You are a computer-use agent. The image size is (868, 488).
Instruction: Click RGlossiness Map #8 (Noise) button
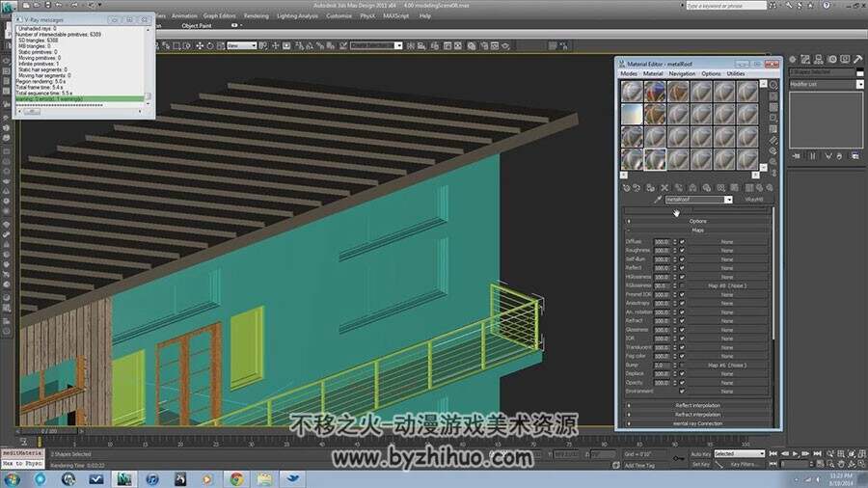[727, 286]
